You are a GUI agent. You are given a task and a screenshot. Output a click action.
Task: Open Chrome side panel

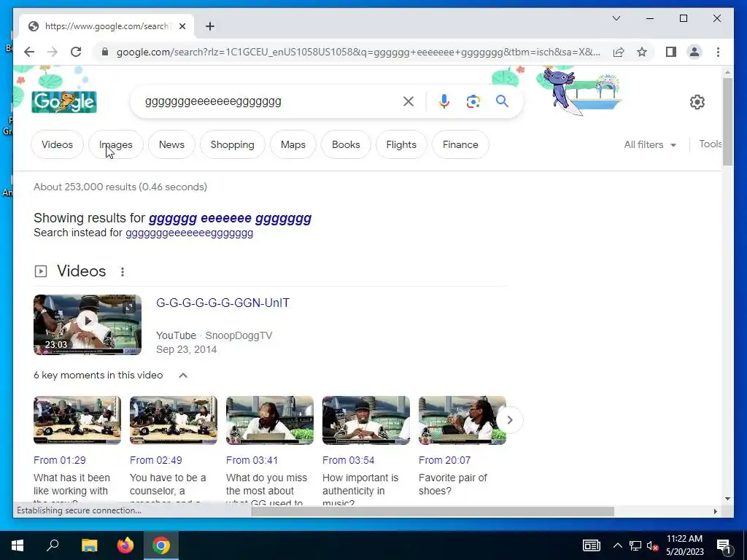coord(671,52)
